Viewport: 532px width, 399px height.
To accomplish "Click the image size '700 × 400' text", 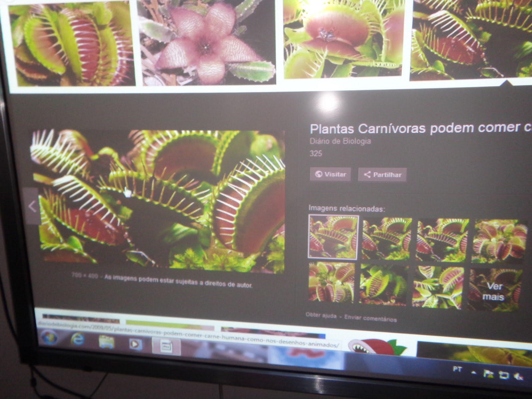I will tap(84, 276).
